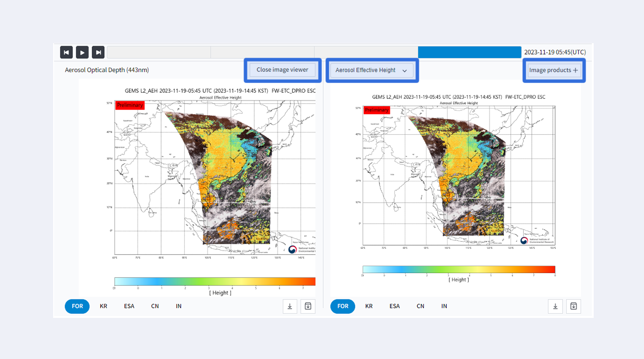Viewport: 644px width, 359px height.
Task: Click the second gray timeline segment
Action: coord(262,52)
